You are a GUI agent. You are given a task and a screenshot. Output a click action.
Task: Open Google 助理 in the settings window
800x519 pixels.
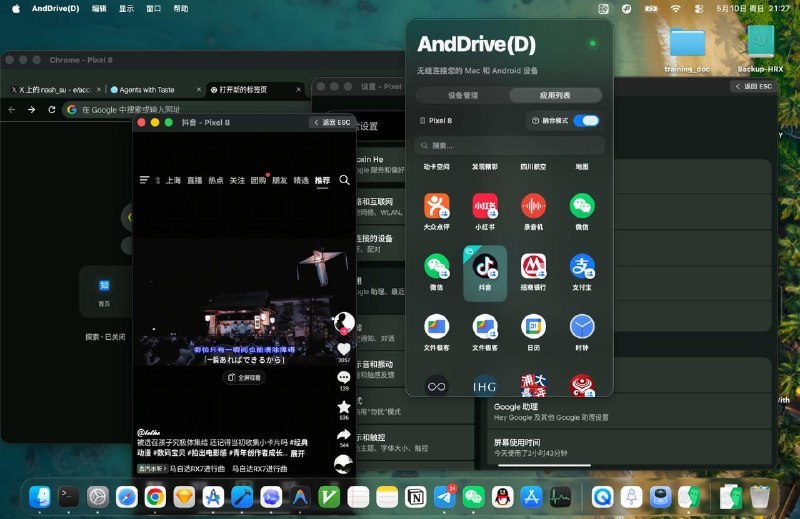pos(629,411)
